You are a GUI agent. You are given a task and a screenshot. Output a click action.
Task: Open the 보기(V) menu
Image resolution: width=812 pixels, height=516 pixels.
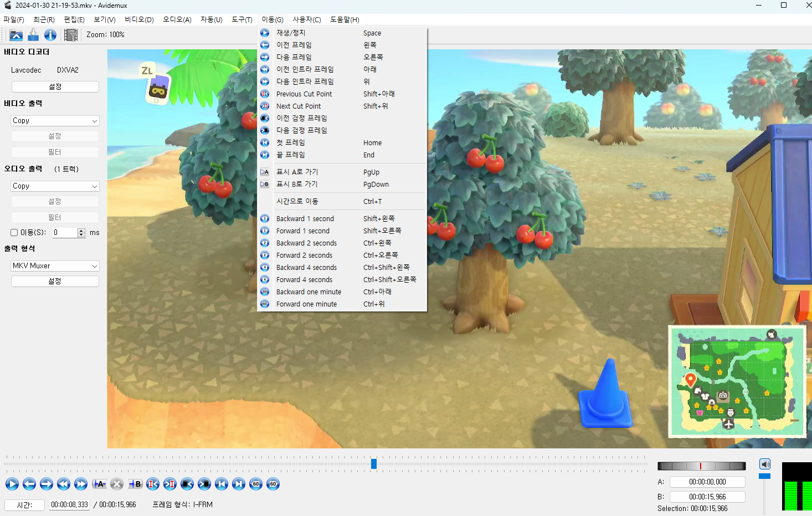click(x=105, y=19)
